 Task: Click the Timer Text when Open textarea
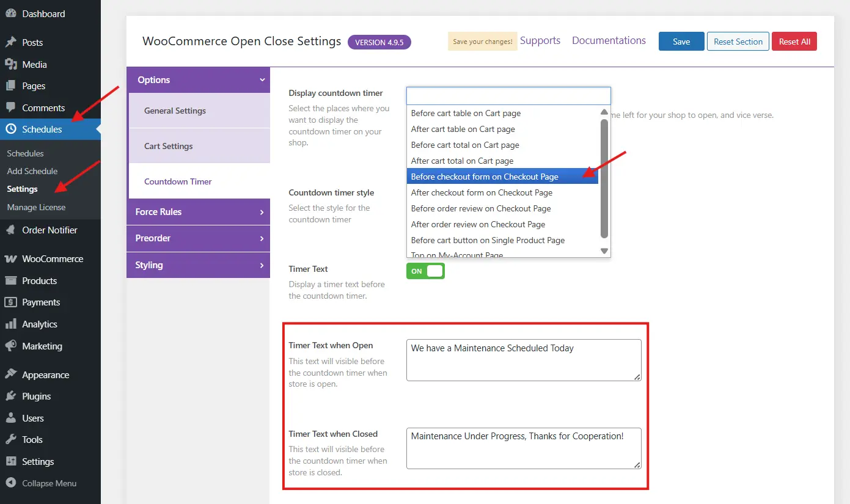[x=524, y=360]
